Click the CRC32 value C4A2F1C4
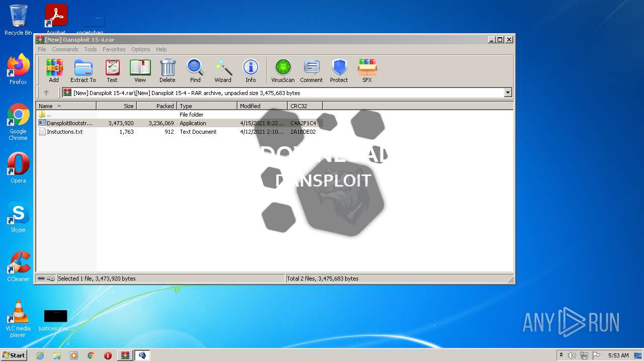The width and height of the screenshot is (644, 362). coord(303,123)
